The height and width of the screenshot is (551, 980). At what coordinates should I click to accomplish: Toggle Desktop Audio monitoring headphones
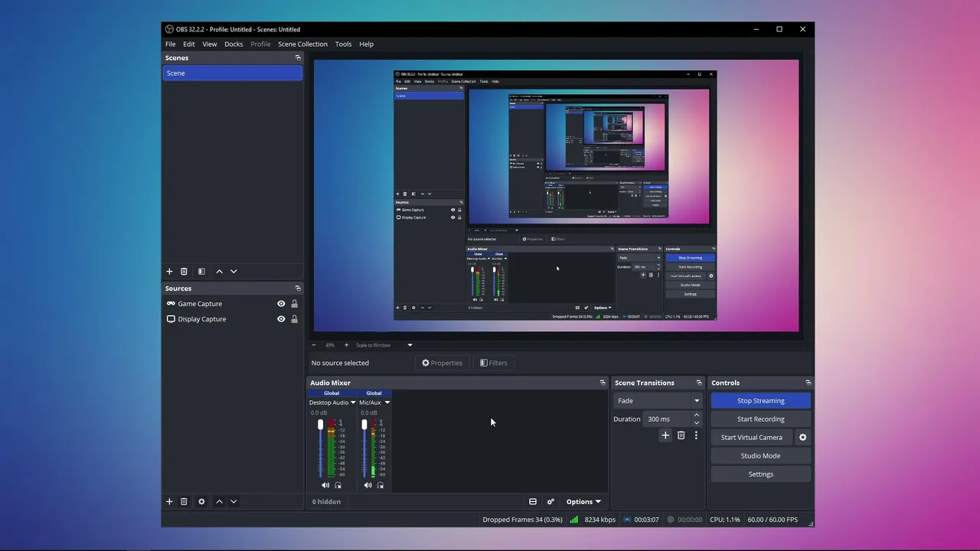tap(338, 485)
